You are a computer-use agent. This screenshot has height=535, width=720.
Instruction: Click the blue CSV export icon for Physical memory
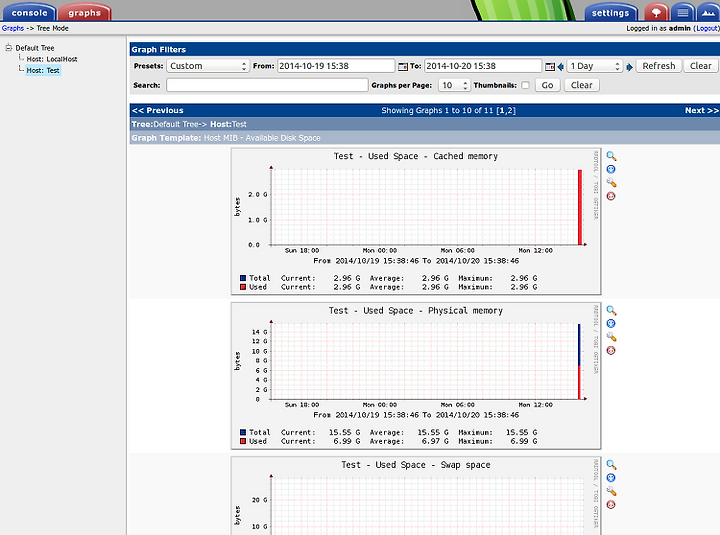click(x=611, y=324)
